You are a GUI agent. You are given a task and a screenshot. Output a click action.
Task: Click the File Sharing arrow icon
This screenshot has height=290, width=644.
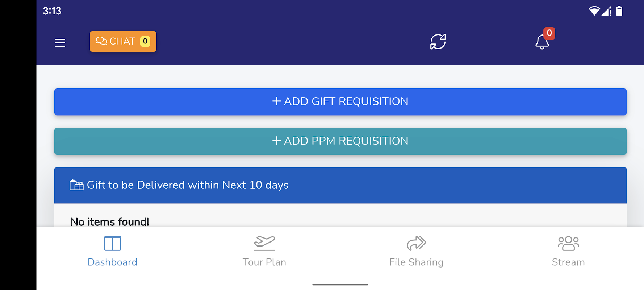tap(416, 243)
